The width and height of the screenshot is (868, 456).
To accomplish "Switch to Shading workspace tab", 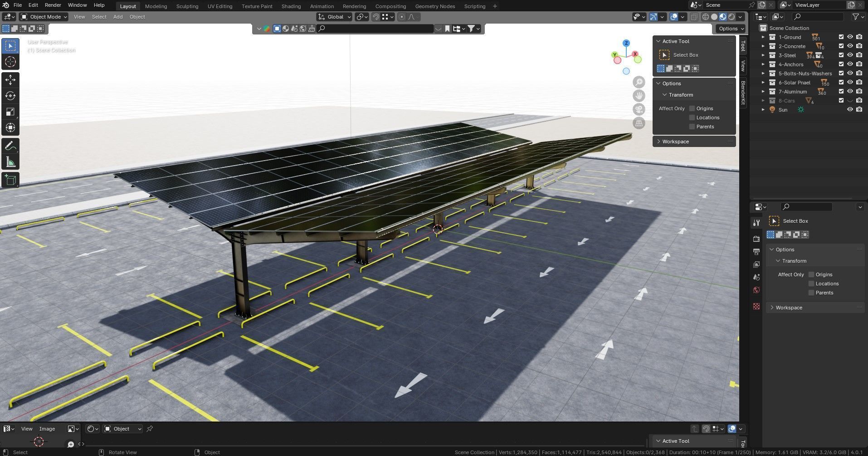I will [291, 6].
